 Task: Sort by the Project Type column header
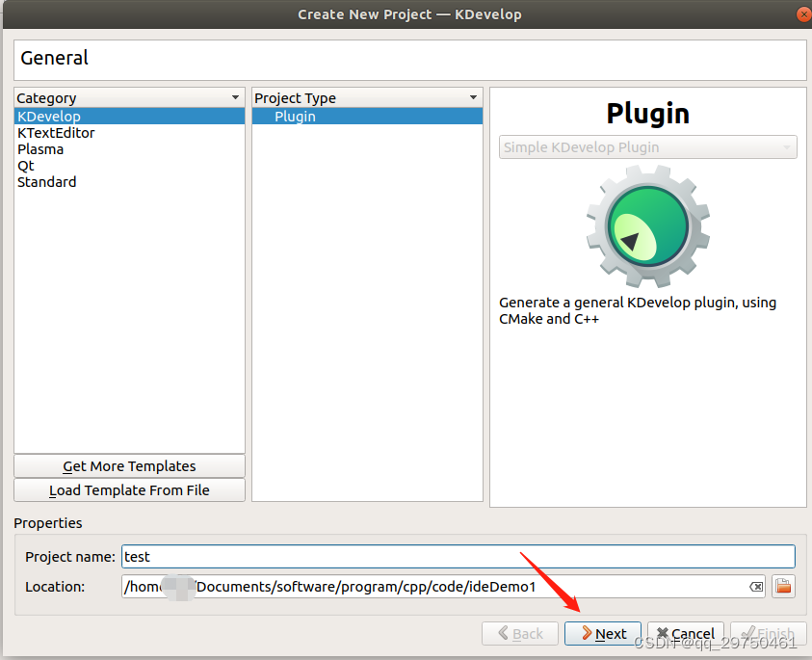click(x=367, y=98)
